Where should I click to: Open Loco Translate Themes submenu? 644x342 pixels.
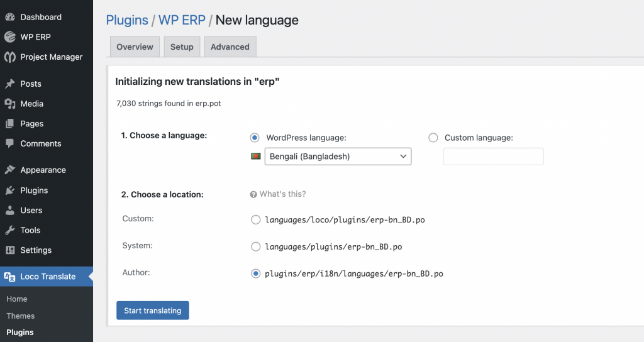(x=21, y=316)
